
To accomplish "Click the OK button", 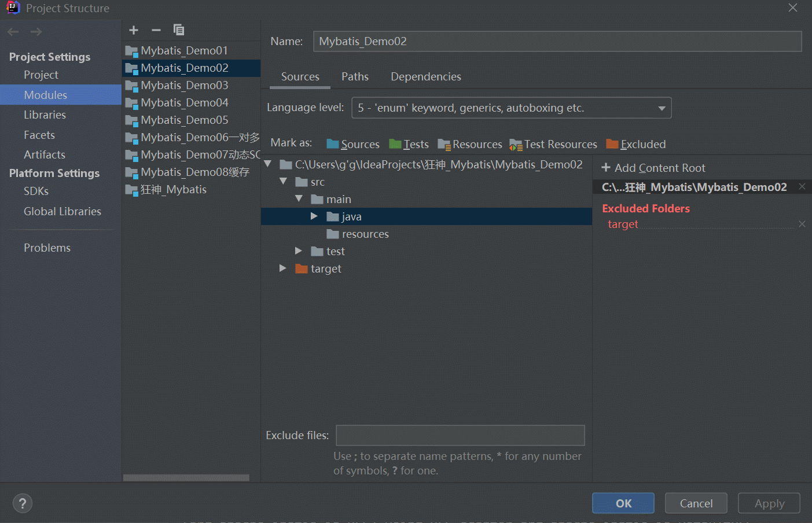I will [x=623, y=503].
